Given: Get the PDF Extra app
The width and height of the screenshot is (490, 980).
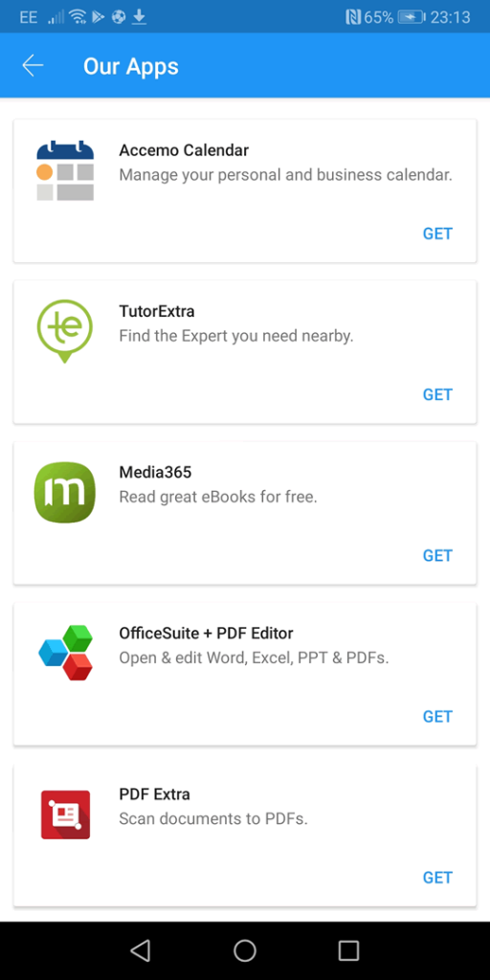Looking at the screenshot, I should click(x=437, y=878).
